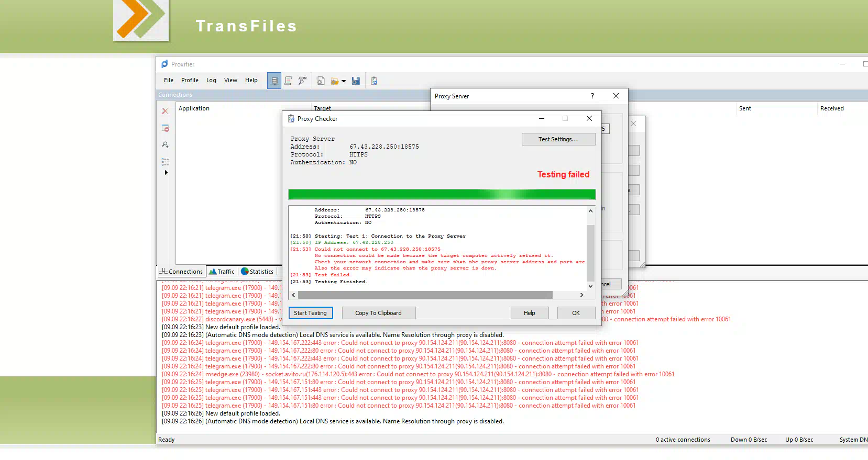Click the open profile folder icon
Viewport: 868px width, 460px height.
click(335, 81)
